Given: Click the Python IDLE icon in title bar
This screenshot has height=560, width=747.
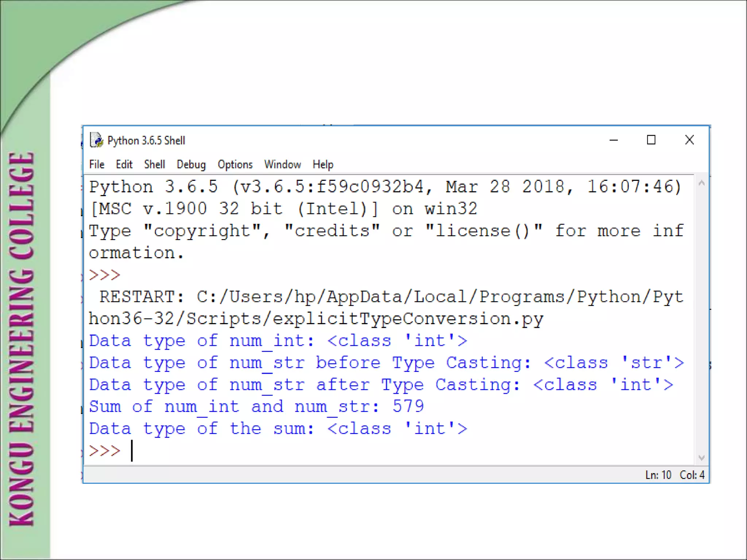Looking at the screenshot, I should [97, 140].
